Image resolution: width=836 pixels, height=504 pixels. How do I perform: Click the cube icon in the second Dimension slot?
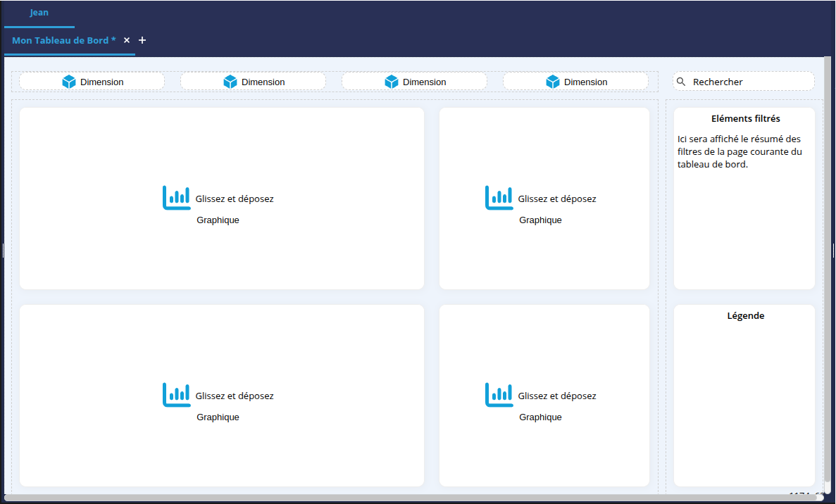tap(230, 82)
